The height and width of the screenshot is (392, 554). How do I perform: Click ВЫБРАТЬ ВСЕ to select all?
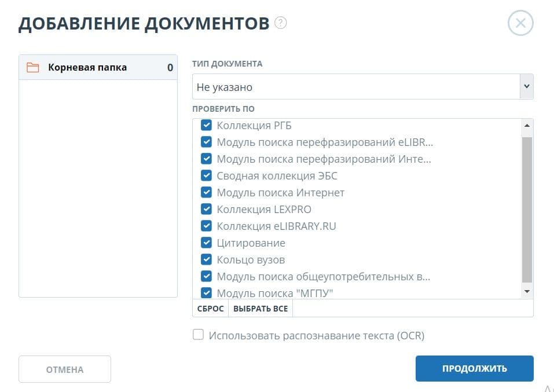(261, 309)
